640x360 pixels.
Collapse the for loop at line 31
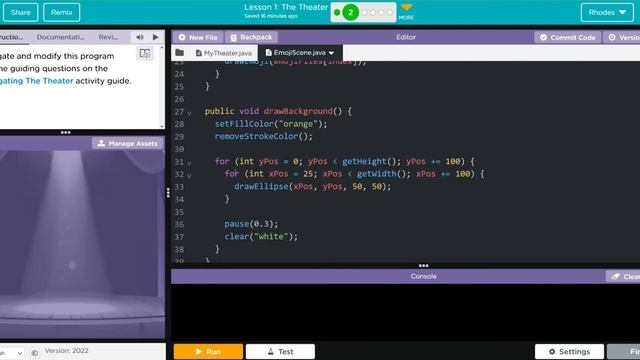point(189,162)
